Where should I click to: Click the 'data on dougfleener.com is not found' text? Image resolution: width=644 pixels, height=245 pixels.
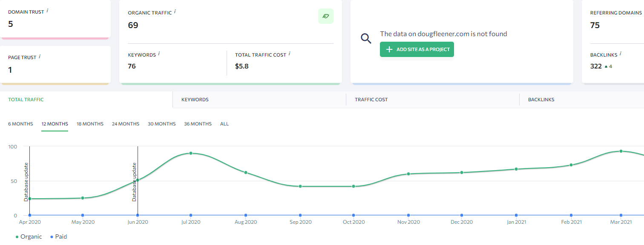(443, 34)
